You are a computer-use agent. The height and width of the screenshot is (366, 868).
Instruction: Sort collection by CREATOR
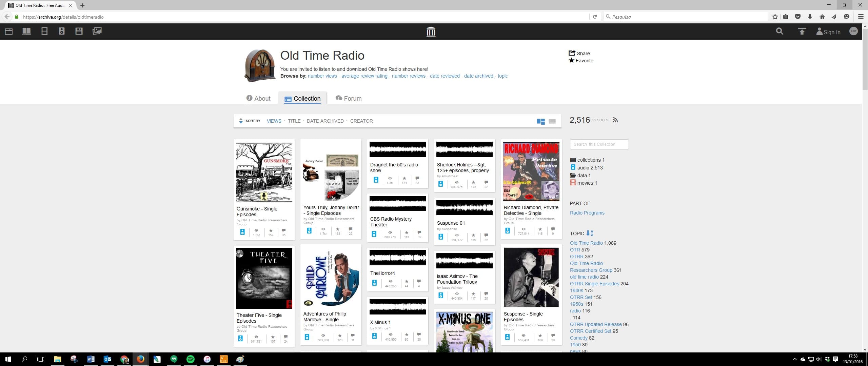click(361, 121)
